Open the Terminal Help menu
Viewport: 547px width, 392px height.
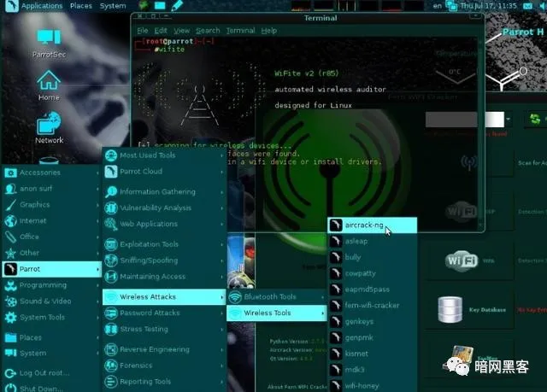pyautogui.click(x=269, y=31)
